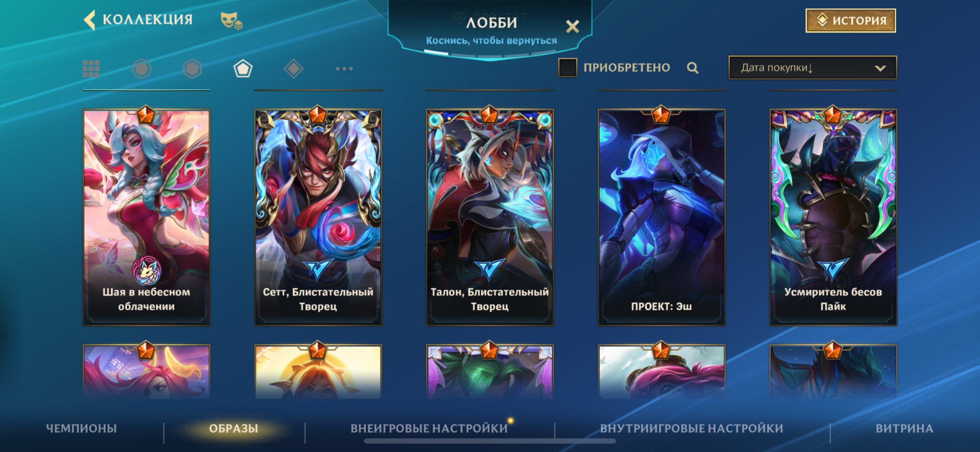Switch to the Чемпионы tab
980x452 pixels.
(81, 429)
